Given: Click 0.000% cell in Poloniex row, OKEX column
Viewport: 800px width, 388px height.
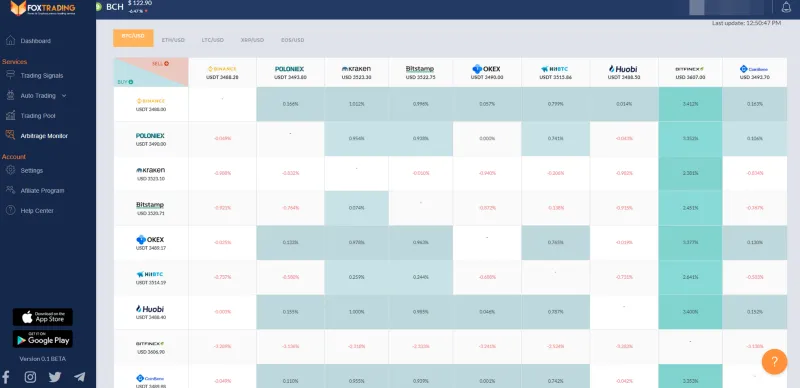Looking at the screenshot, I should click(x=487, y=139).
